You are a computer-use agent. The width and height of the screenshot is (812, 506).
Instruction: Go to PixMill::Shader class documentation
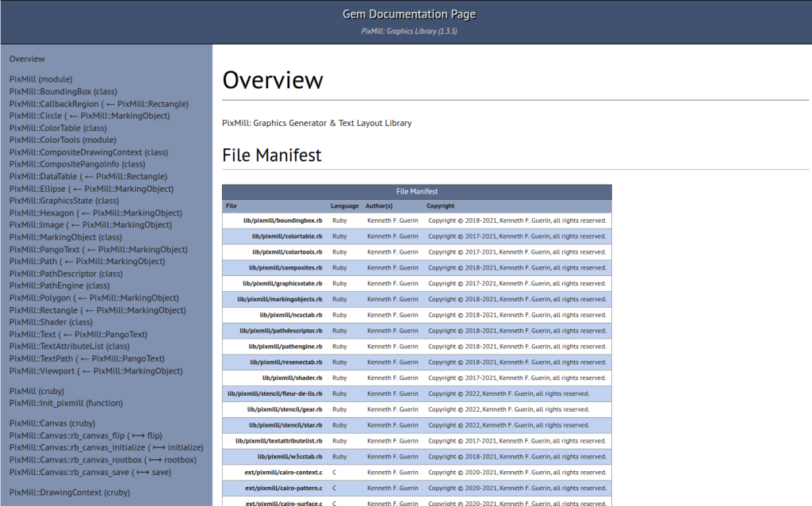[51, 322]
